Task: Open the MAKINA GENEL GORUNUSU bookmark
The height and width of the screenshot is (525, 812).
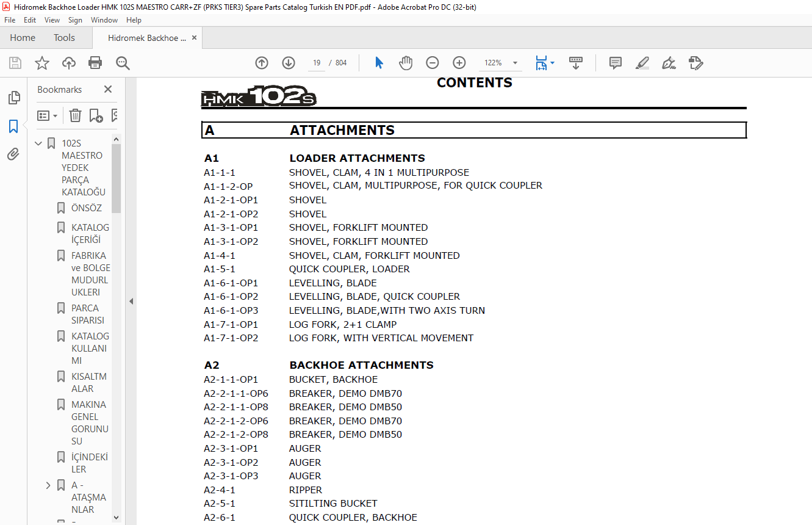Action: 90,423
